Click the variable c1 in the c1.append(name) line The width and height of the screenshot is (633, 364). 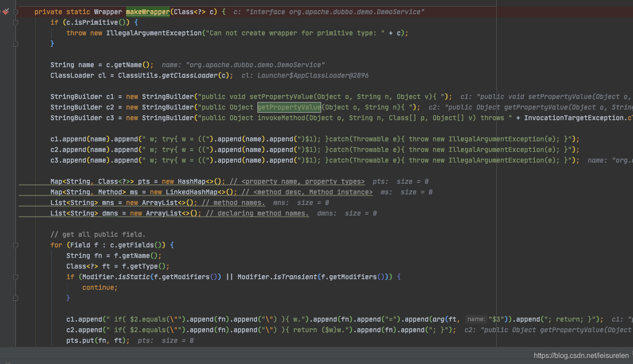point(54,139)
